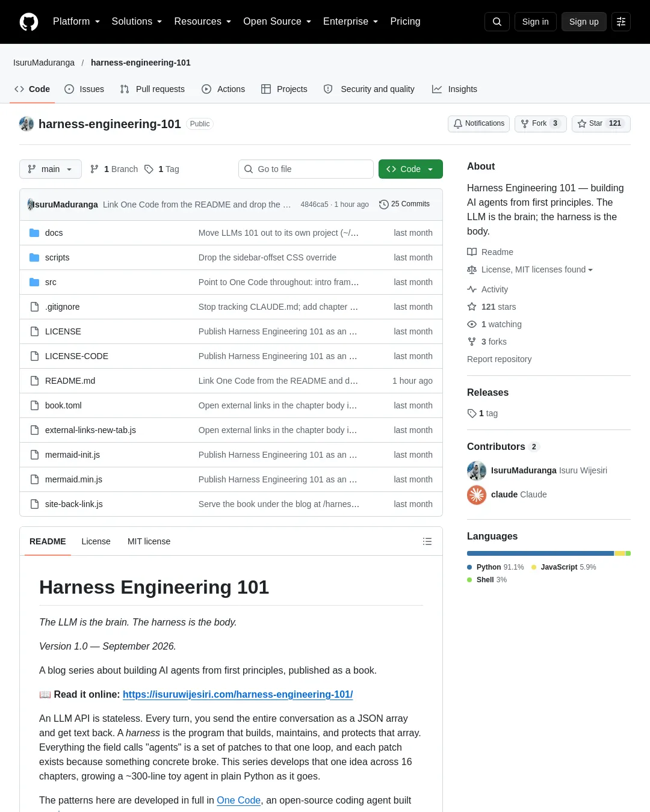This screenshot has width=650, height=812.
Task: Click the .gitignore file icon
Action: (x=34, y=307)
